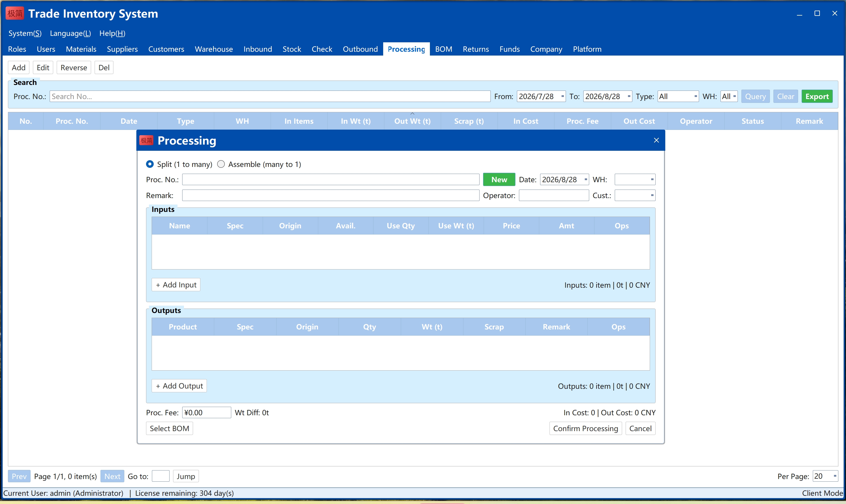
Task: Cancel the Processing dialog
Action: point(640,428)
